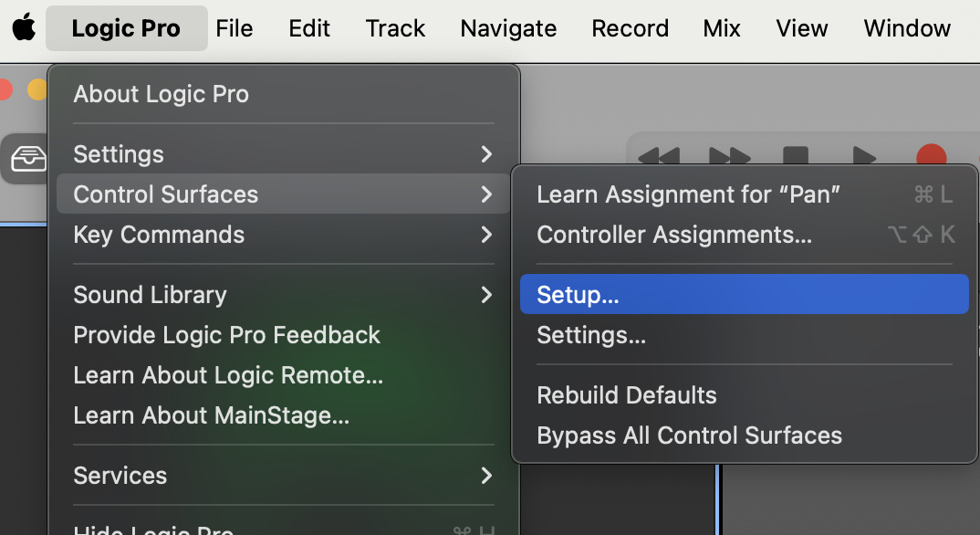Select Learn Assignment for "Pan"
This screenshot has height=535, width=980.
point(745,194)
